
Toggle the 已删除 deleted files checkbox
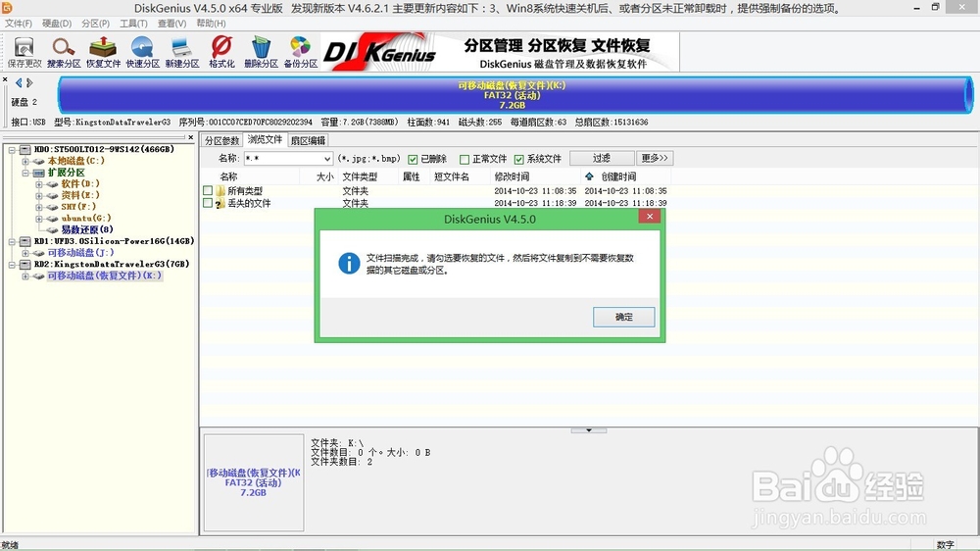[x=413, y=160]
